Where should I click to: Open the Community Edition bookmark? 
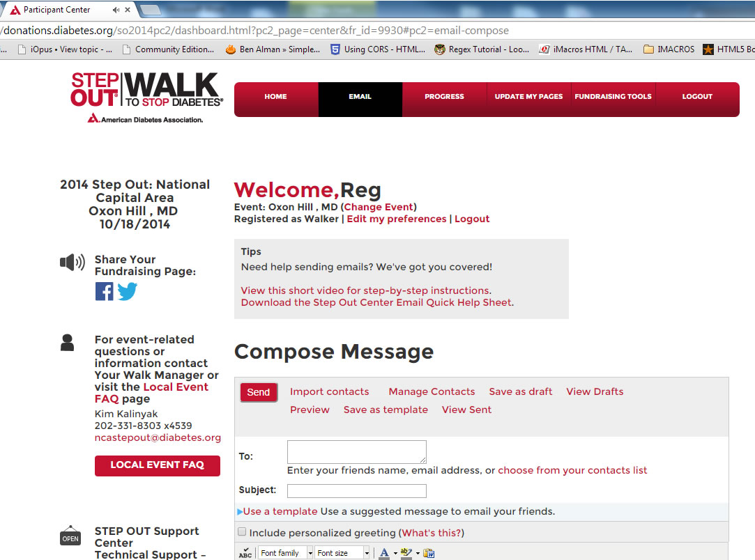coord(168,49)
